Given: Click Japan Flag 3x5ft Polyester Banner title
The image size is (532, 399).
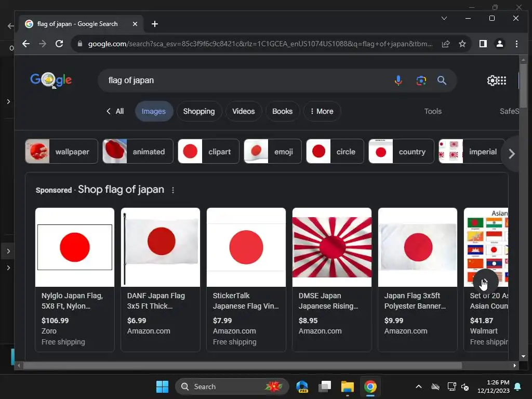Looking at the screenshot, I should (x=415, y=301).
